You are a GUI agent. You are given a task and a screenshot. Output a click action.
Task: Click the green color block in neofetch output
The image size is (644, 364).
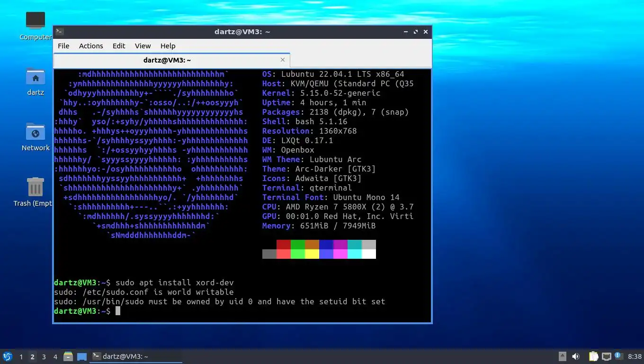point(298,245)
